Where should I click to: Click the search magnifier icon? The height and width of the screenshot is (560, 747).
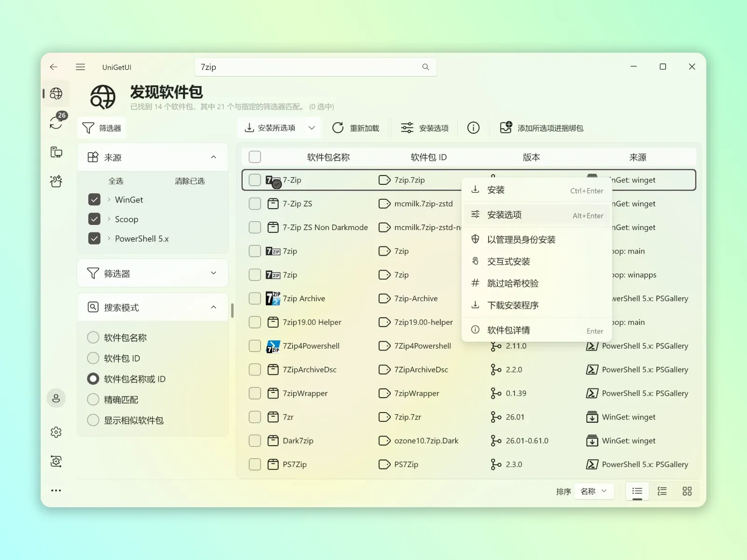[425, 67]
